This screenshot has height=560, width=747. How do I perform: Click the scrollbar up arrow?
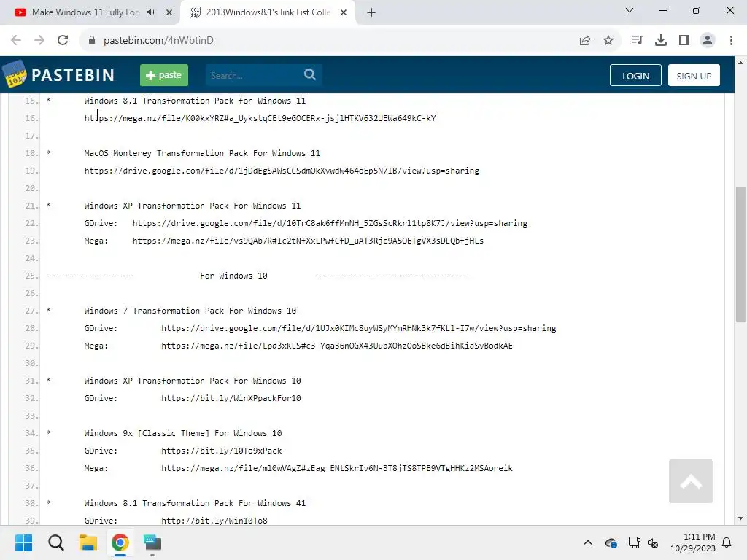(x=740, y=63)
